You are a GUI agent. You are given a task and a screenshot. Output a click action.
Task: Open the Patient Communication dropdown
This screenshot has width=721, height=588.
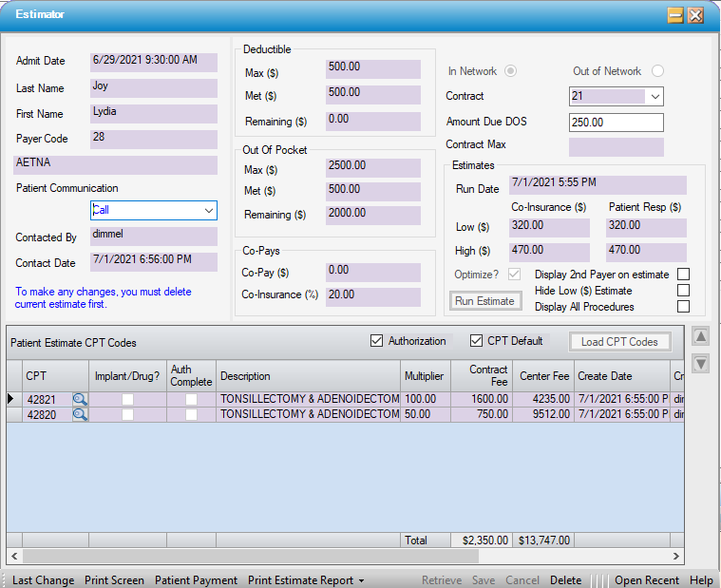click(x=208, y=211)
